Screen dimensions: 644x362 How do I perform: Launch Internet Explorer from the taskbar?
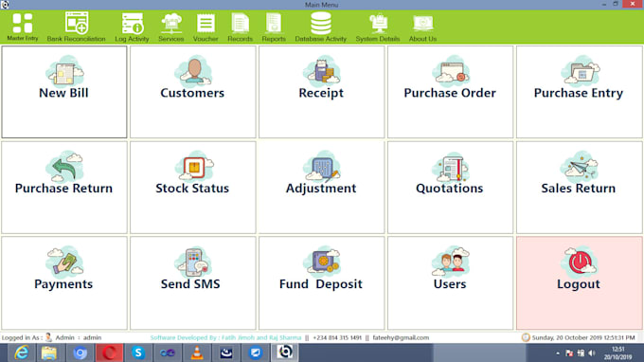coord(22,353)
